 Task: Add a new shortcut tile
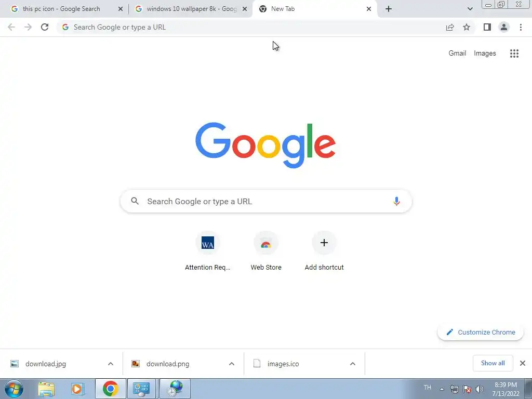point(324,251)
